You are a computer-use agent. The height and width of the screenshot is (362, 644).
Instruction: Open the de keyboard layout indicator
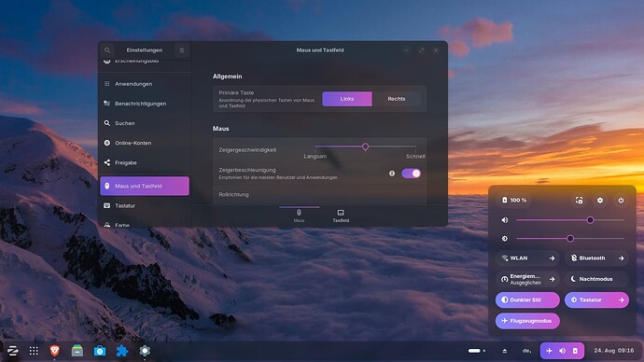[526, 351]
